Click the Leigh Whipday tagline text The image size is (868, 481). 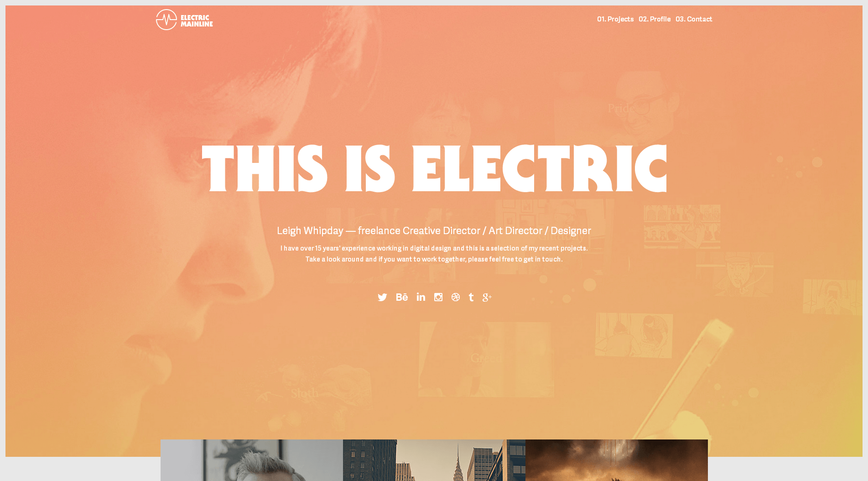434,231
